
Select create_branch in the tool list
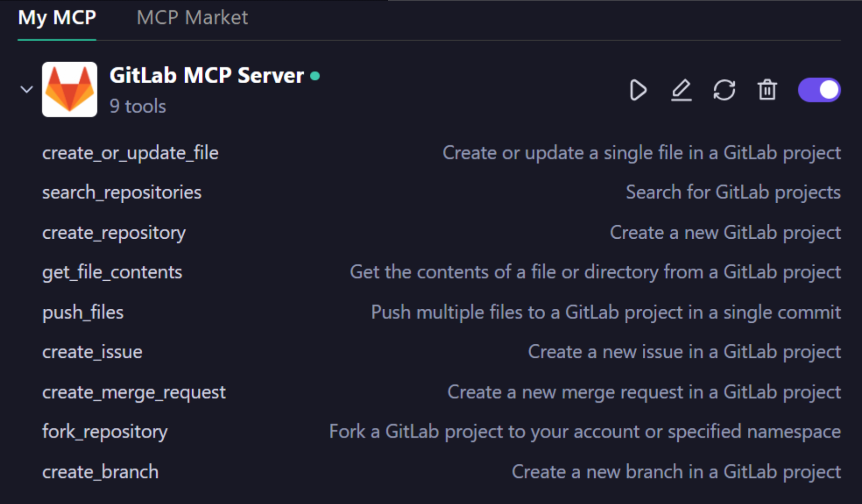(100, 471)
